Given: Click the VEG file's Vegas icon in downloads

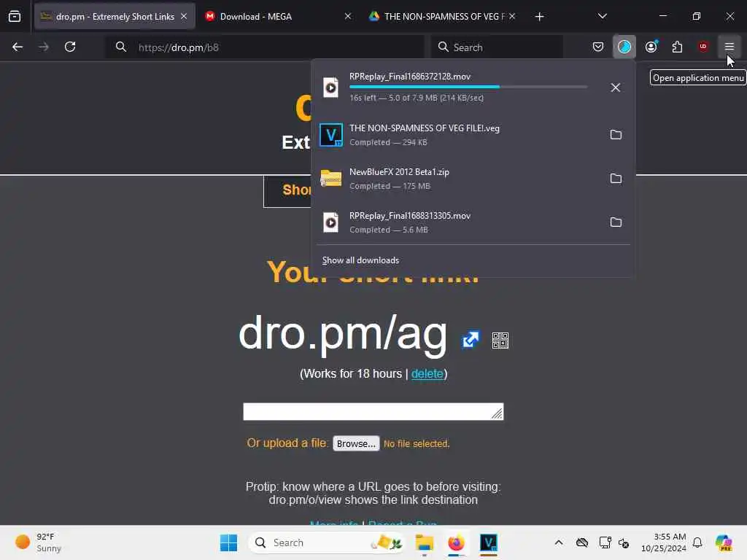Looking at the screenshot, I should (x=330, y=135).
